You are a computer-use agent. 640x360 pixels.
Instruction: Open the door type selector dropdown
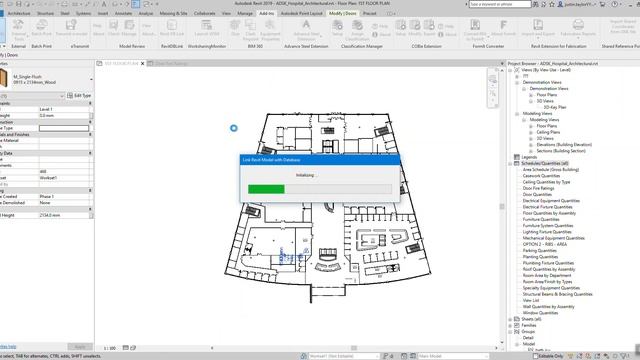91,79
